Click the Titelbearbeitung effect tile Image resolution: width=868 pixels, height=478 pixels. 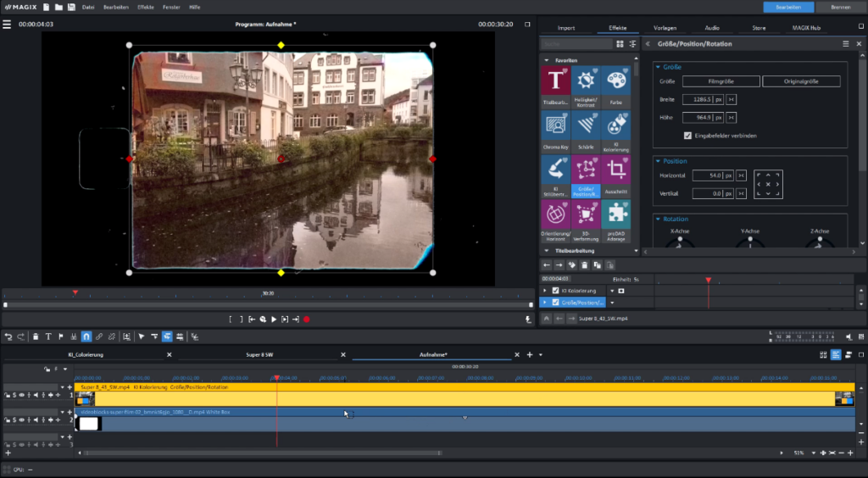(x=556, y=83)
